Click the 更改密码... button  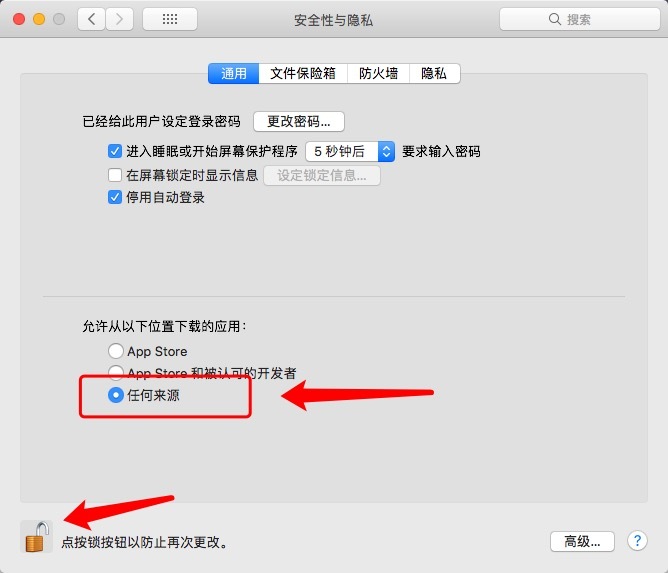299,121
